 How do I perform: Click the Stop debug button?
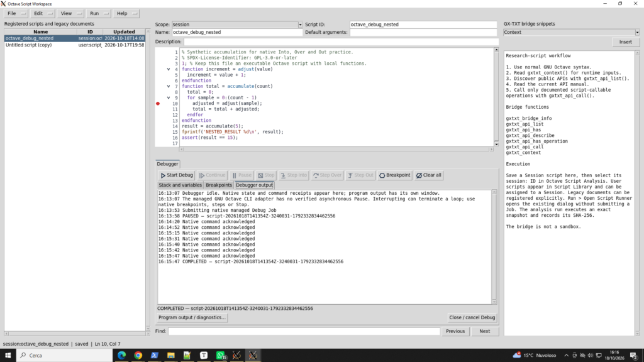(266, 175)
